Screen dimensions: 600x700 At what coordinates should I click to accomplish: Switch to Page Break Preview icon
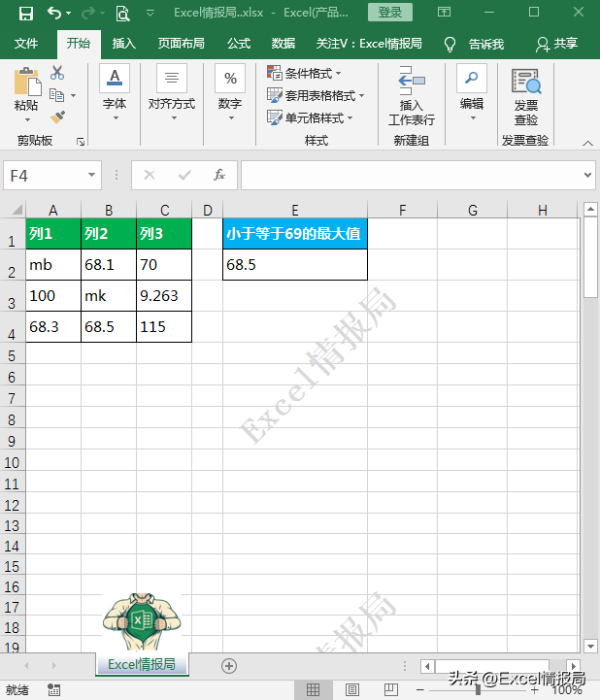391,690
